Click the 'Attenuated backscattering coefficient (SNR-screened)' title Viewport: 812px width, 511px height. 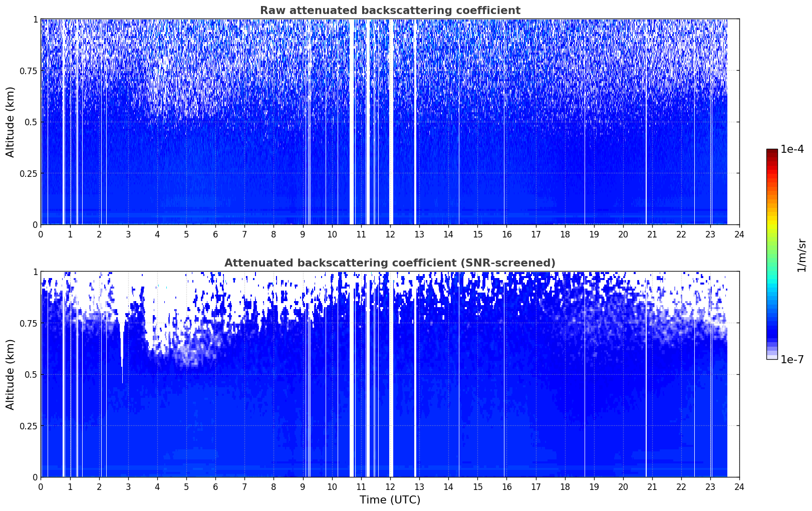pos(390,263)
